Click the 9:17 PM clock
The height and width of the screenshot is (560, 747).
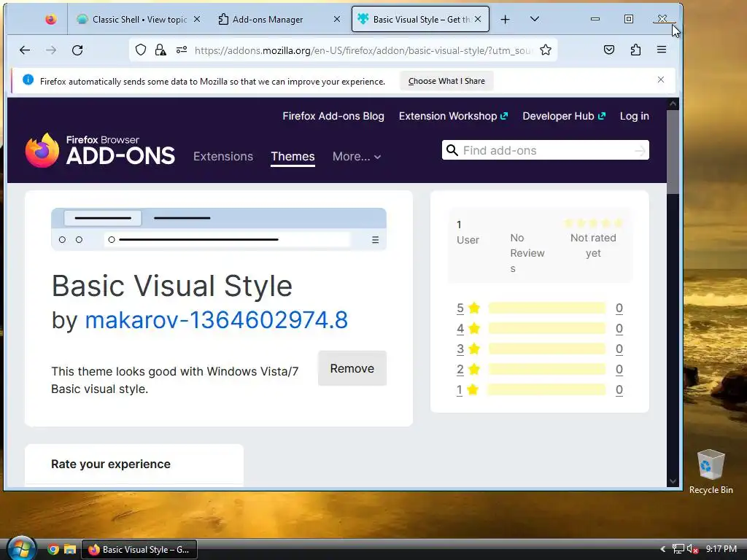coord(721,549)
